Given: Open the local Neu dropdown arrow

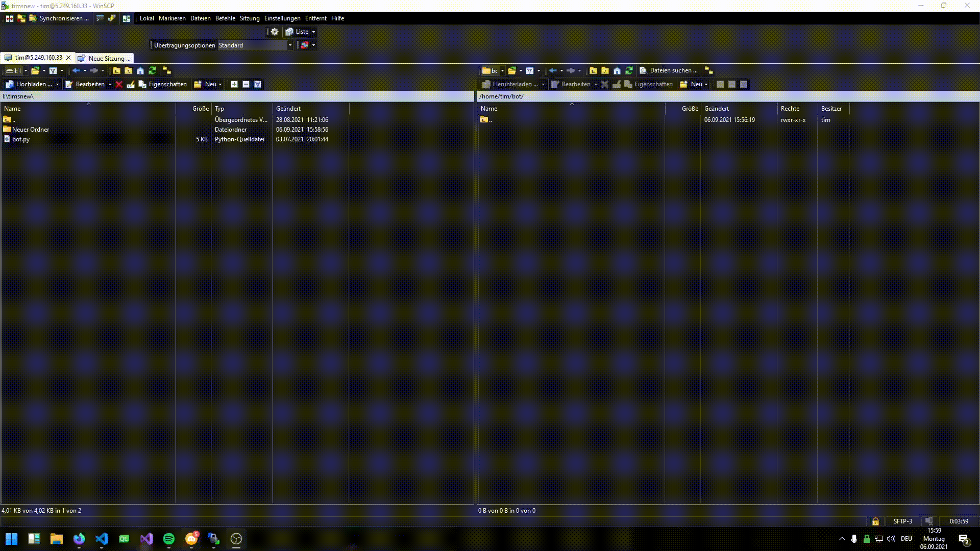Looking at the screenshot, I should tap(220, 84).
